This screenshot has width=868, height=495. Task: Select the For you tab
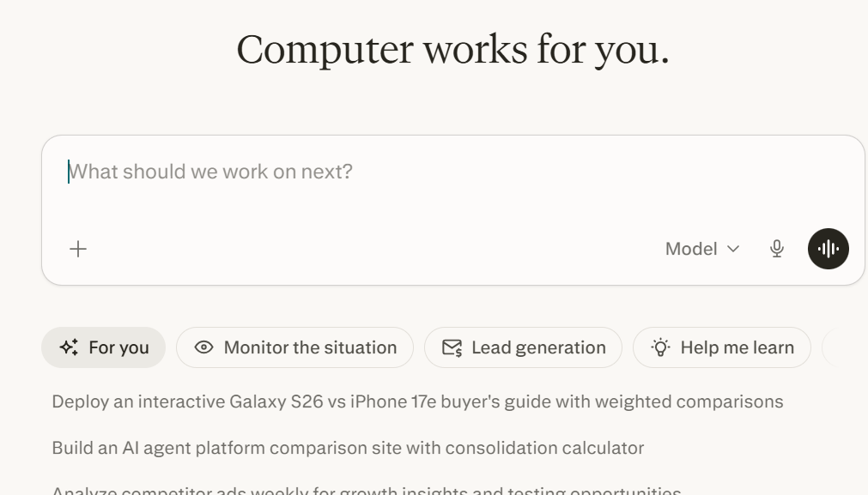coord(104,347)
